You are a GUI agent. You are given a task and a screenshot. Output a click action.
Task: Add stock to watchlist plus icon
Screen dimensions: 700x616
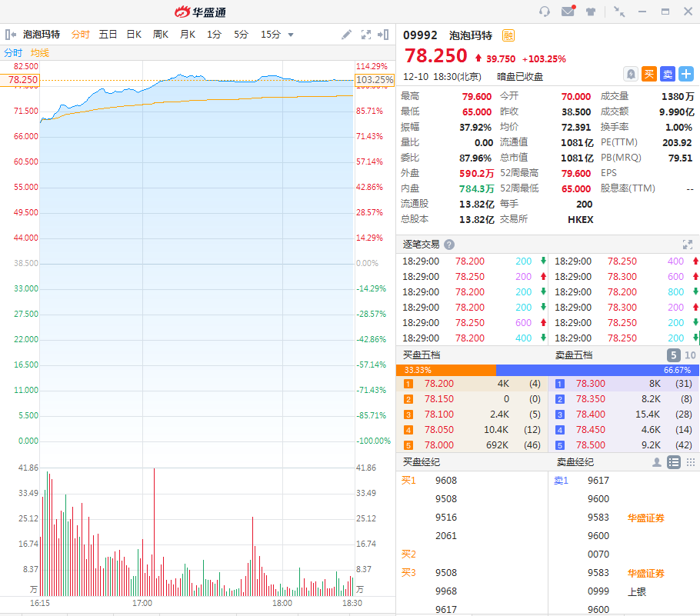tap(686, 74)
